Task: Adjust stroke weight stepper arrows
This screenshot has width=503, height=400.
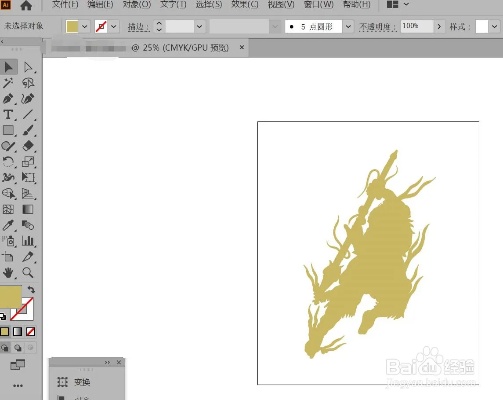Action: [x=159, y=26]
